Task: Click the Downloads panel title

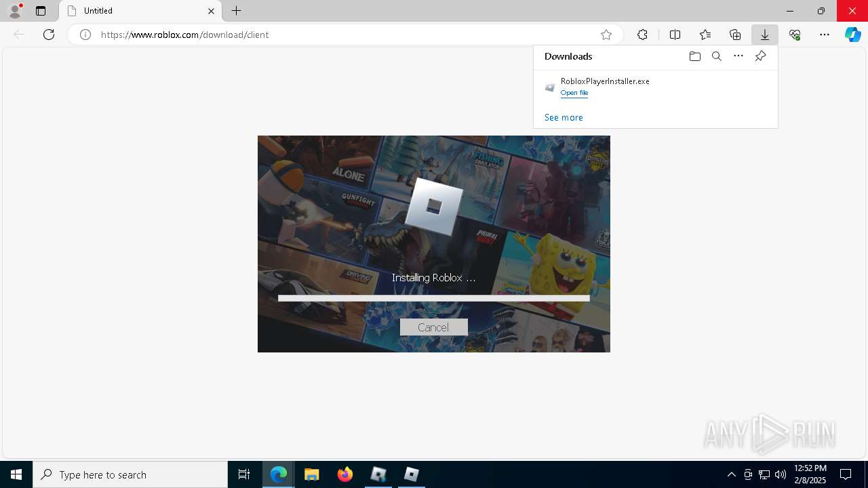Action: coord(568,56)
